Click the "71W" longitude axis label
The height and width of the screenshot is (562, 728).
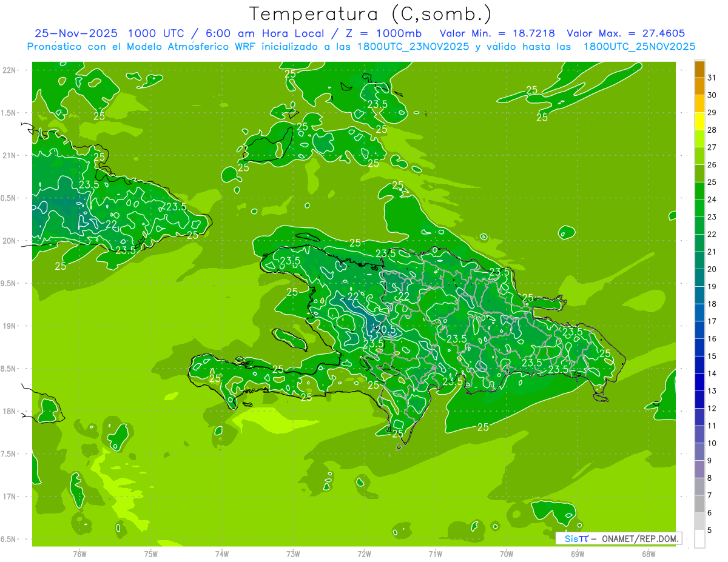[435, 554]
